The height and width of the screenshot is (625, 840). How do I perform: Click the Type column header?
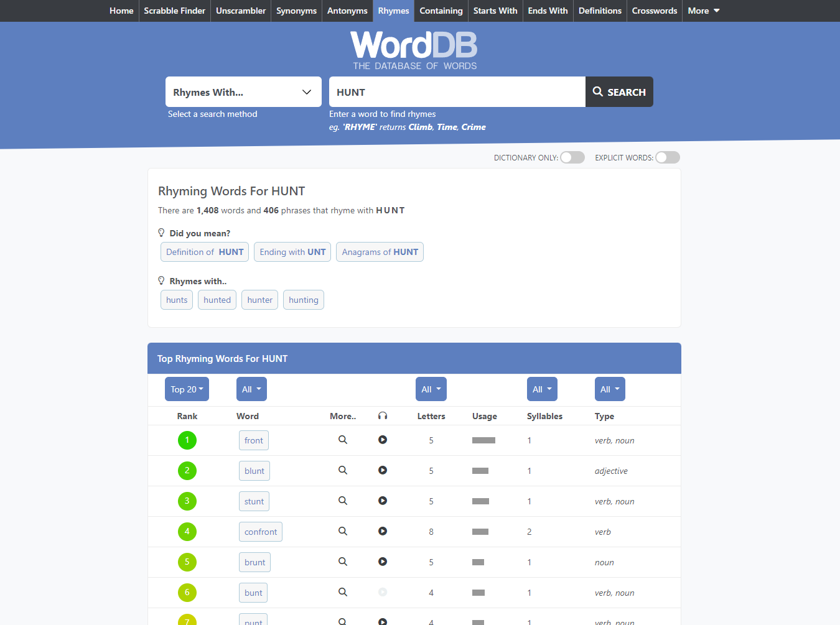click(604, 416)
